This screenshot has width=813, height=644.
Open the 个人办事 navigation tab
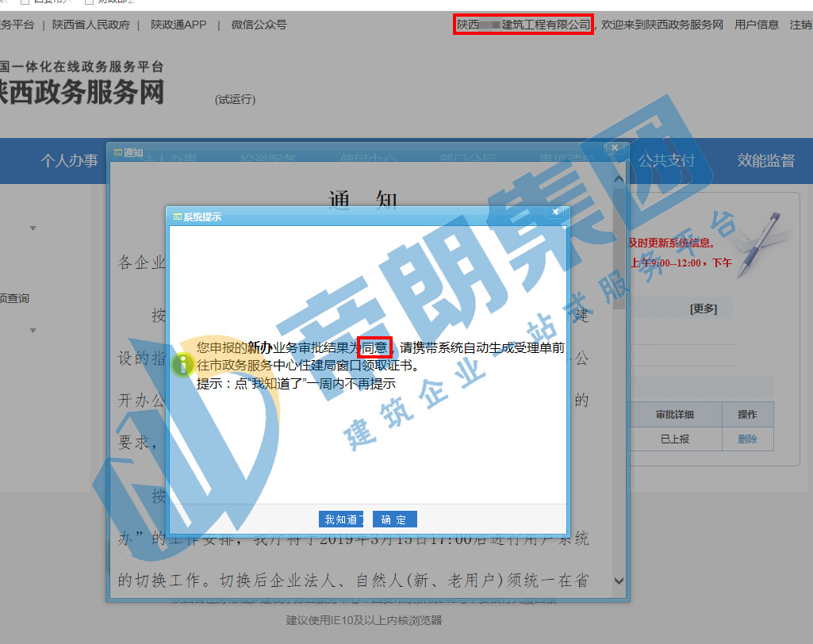point(70,161)
